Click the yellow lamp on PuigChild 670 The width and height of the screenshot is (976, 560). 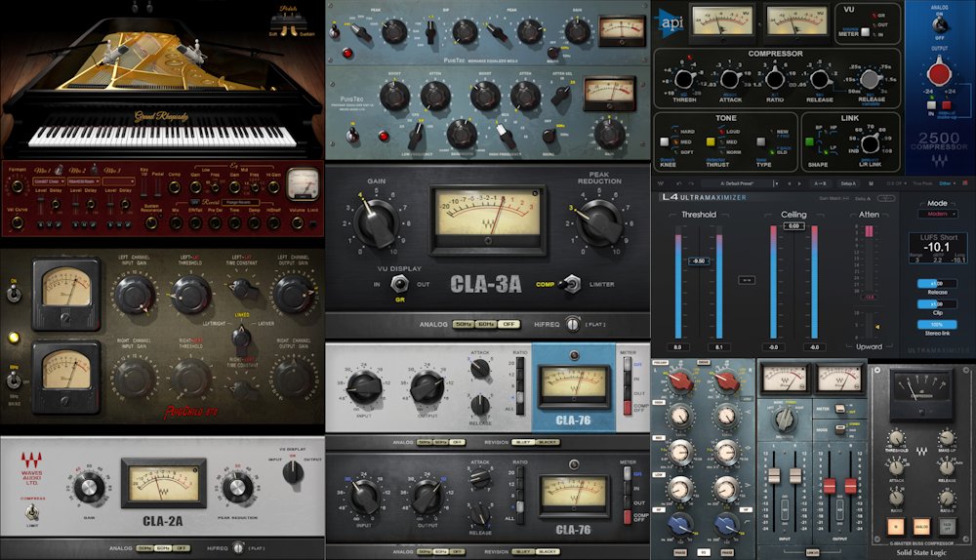(13, 338)
